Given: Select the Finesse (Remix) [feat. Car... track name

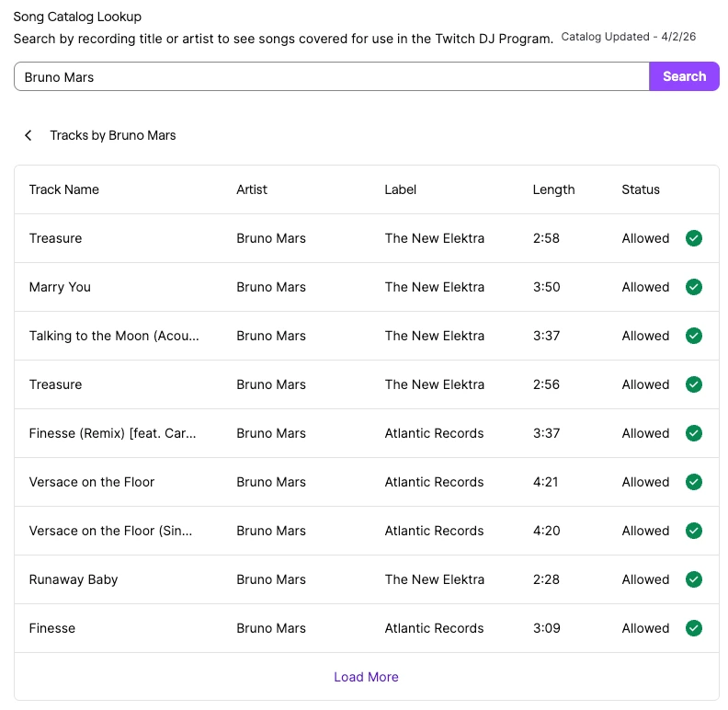Looking at the screenshot, I should click(x=112, y=433).
